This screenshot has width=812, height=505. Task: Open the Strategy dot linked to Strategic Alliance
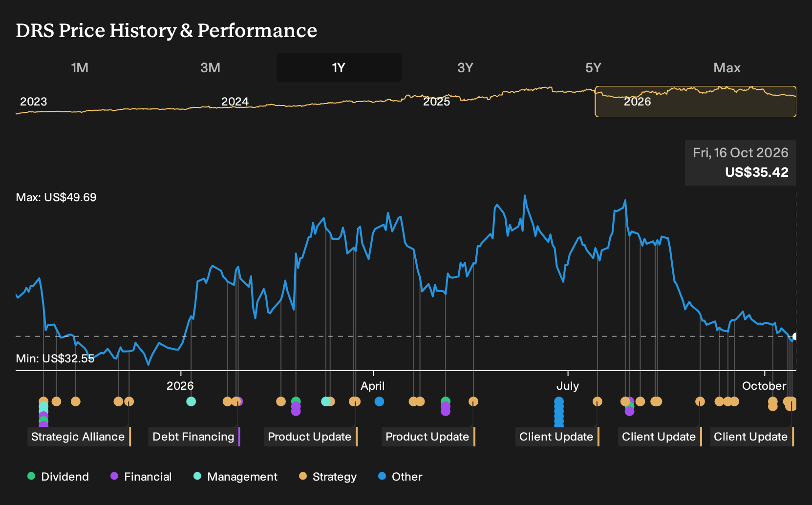(x=129, y=401)
